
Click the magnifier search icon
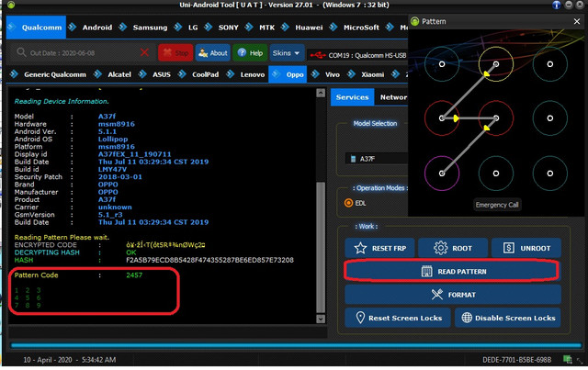pyautogui.click(x=21, y=52)
